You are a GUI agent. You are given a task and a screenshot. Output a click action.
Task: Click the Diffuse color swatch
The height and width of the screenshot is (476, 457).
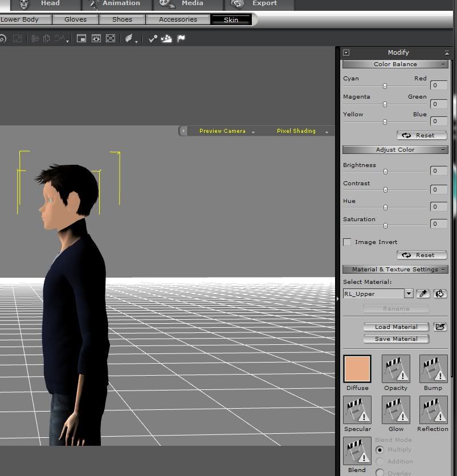point(357,369)
